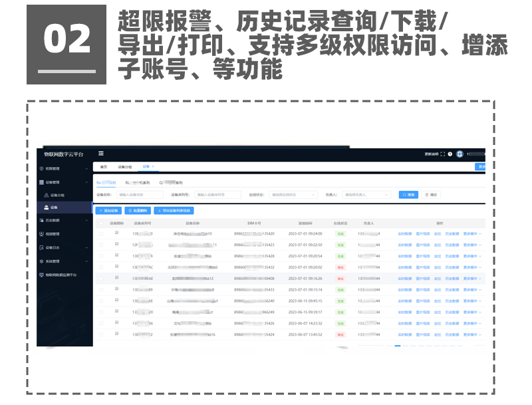532x405 pixels.
Task: Click the 批量删除 button
Action: [x=138, y=211]
